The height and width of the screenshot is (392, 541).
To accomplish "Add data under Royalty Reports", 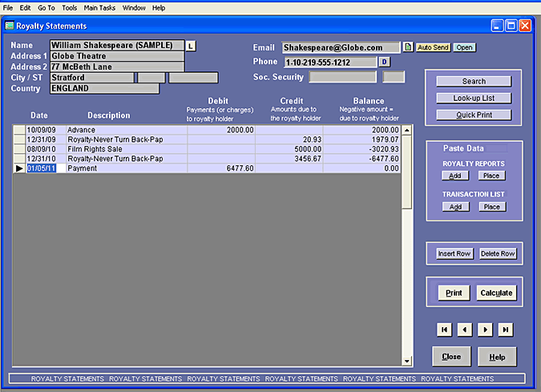I will coord(454,176).
